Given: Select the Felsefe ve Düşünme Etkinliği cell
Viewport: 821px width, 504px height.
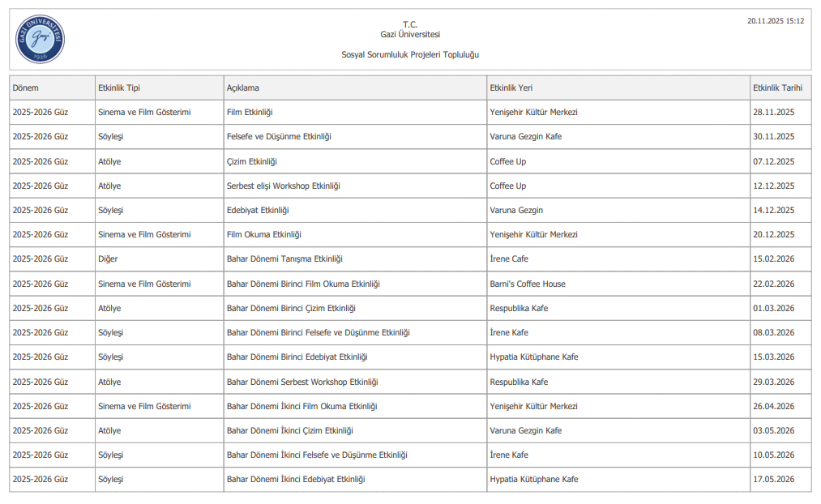Looking at the screenshot, I should click(x=279, y=136).
